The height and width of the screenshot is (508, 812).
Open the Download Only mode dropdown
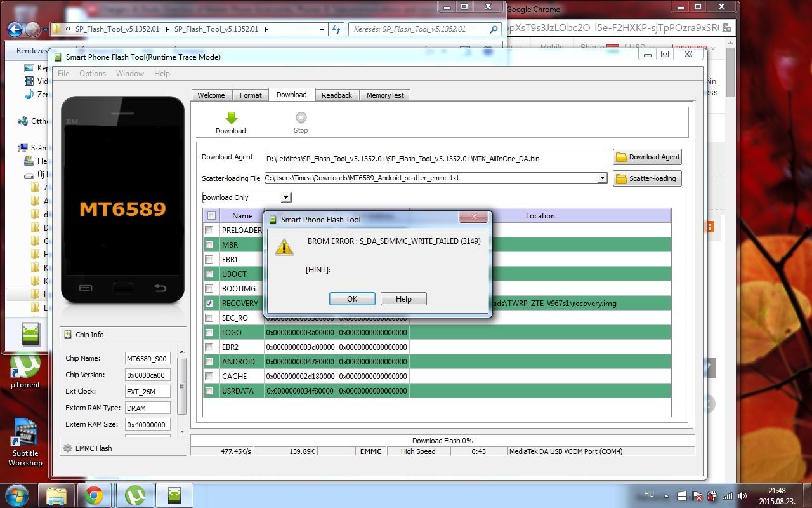click(x=246, y=197)
